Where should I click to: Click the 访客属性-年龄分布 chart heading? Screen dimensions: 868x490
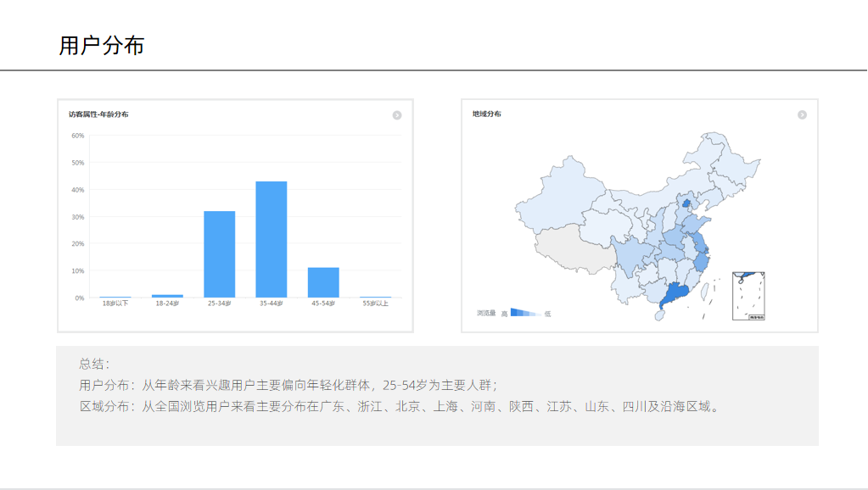coord(99,114)
